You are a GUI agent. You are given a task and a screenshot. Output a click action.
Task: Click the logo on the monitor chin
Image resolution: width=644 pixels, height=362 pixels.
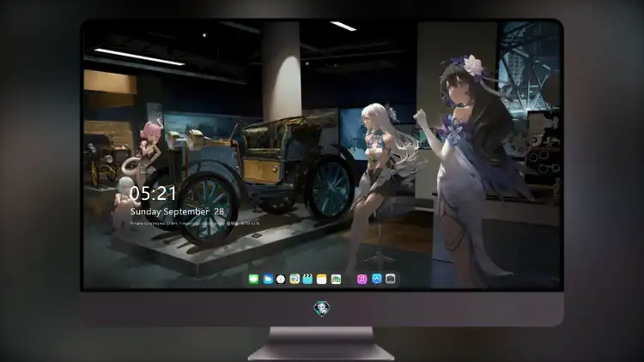pyautogui.click(x=322, y=309)
